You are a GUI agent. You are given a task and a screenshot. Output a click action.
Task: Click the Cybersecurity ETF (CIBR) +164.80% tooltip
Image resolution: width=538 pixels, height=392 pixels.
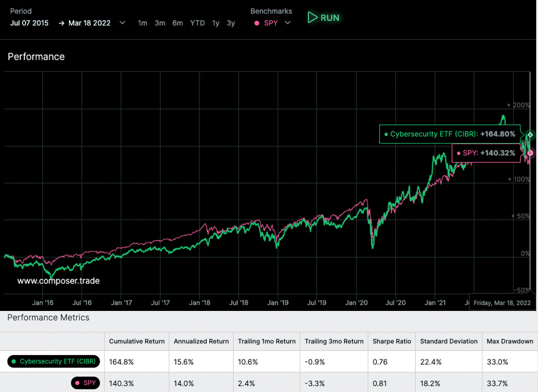(450, 134)
